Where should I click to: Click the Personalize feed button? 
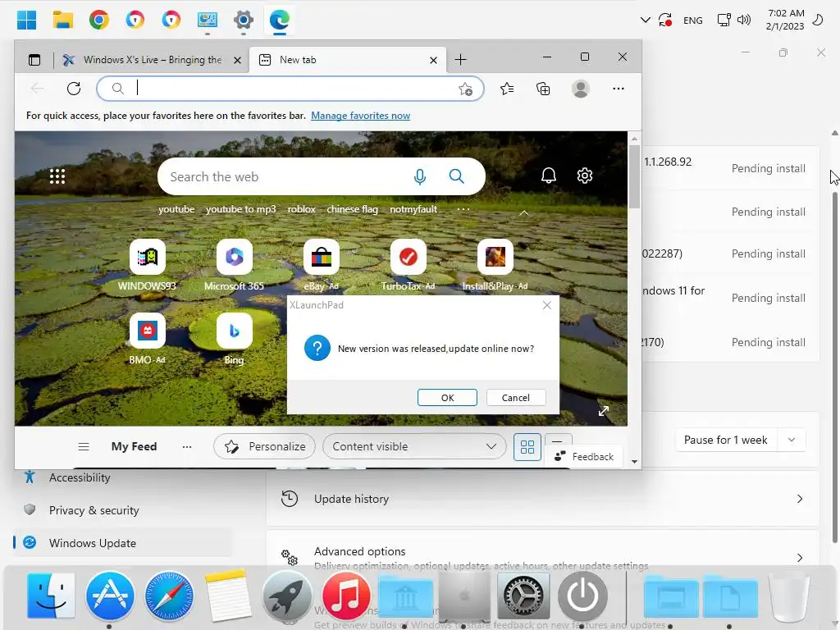tap(265, 446)
